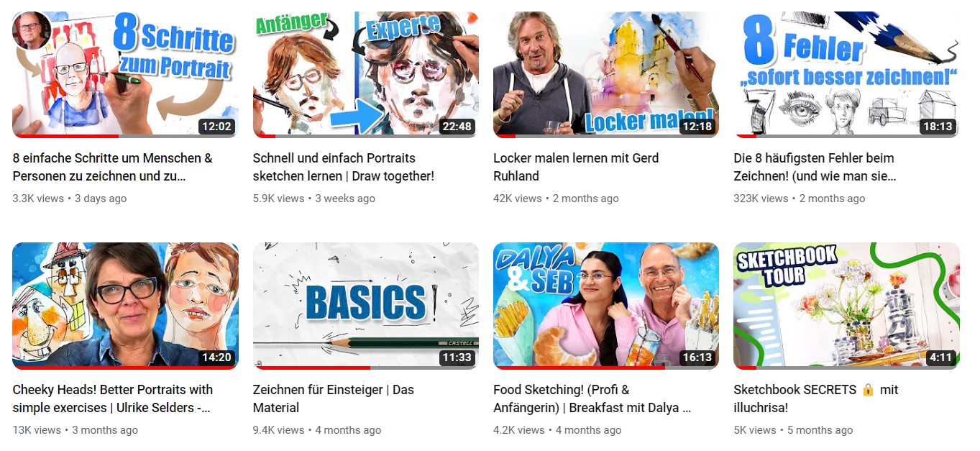The width and height of the screenshot is (980, 451).
Task: Open the 'Dalya & Seb' food sketching thumbnail
Action: coord(606,306)
